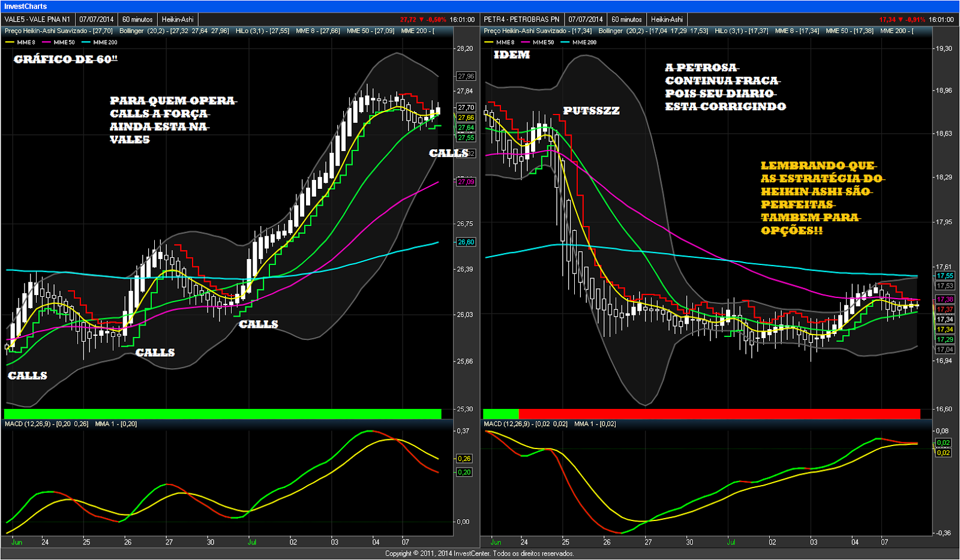Click the 17,04 price tag on PETR4 axis
The height and width of the screenshot is (560, 960).
[945, 350]
